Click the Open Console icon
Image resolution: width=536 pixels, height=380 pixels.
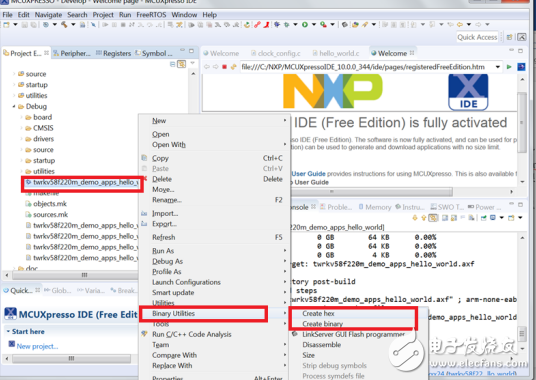pos(511,218)
